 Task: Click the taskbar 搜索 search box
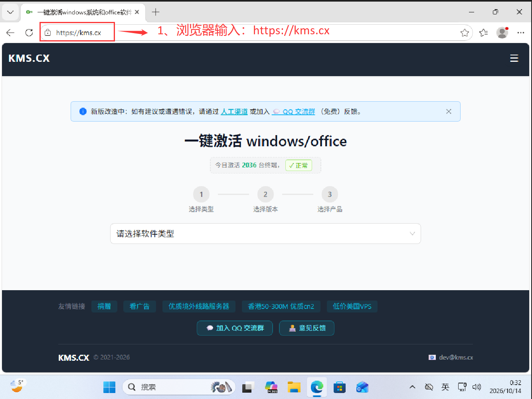click(179, 387)
